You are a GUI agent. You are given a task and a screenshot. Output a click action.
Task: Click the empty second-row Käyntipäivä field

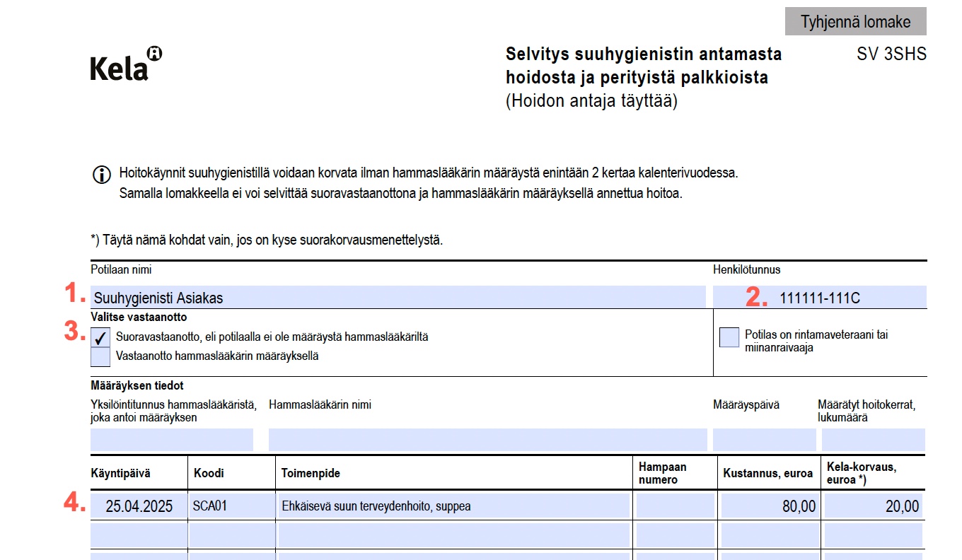[139, 535]
